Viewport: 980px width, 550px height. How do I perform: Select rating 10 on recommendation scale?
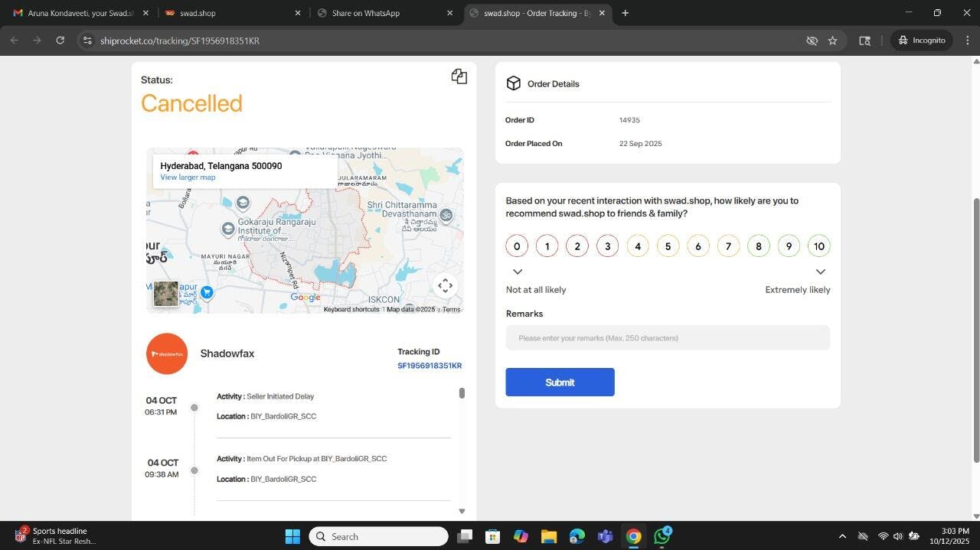818,246
